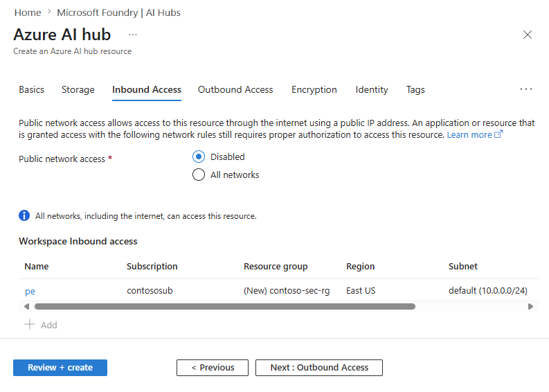Open Microsoft Foundry | AI Hubs breadcrumb
Image resolution: width=549 pixels, height=392 pixels.
pyautogui.click(x=118, y=12)
